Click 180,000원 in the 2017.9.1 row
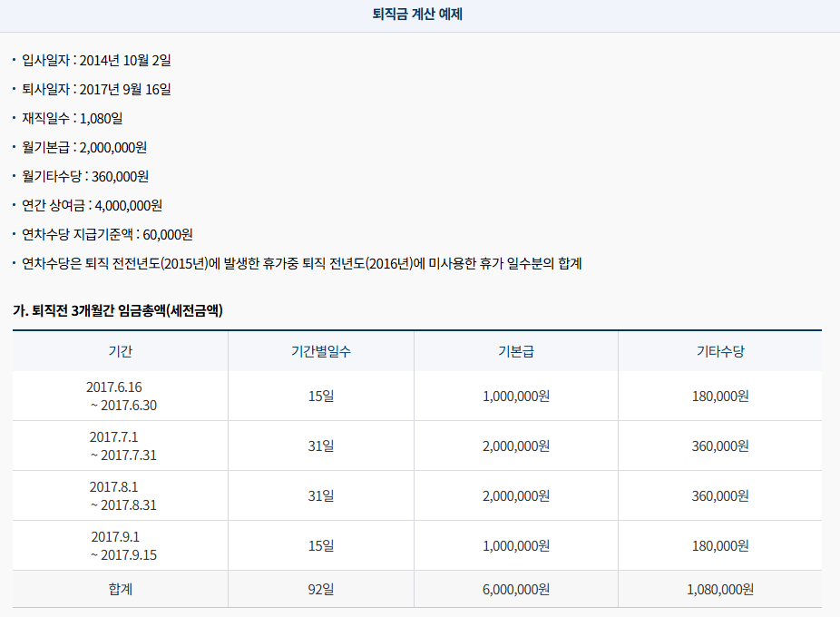This screenshot has height=617, width=840. [x=720, y=545]
